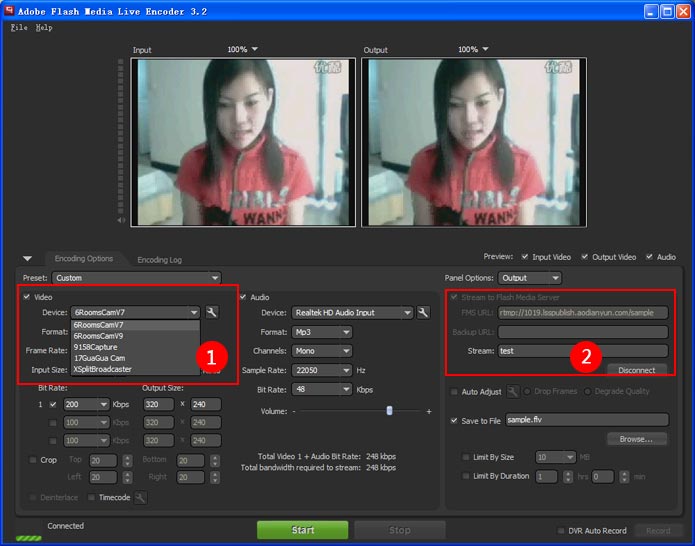695x546 pixels.
Task: Click the Adobe Flash Media Encoder title icon
Action: click(x=9, y=11)
